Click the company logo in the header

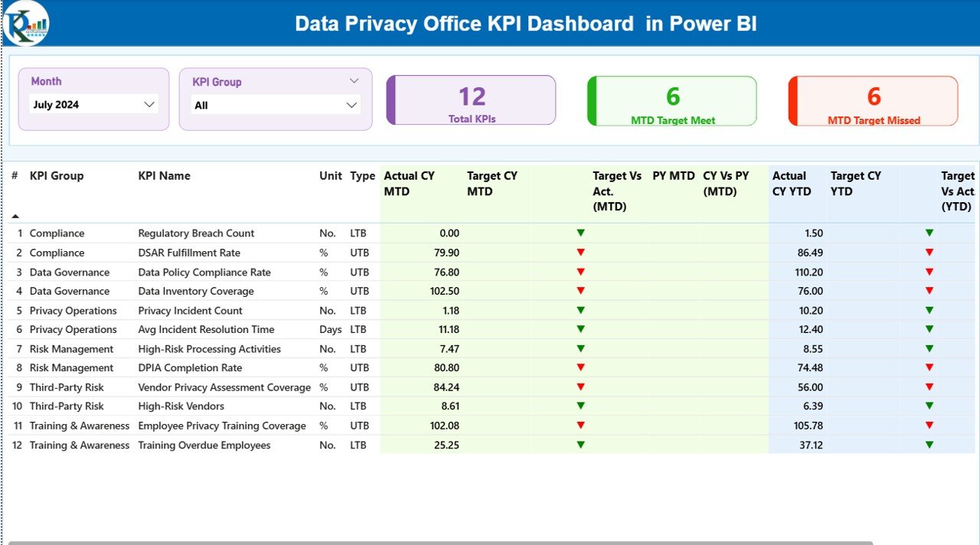(25, 23)
